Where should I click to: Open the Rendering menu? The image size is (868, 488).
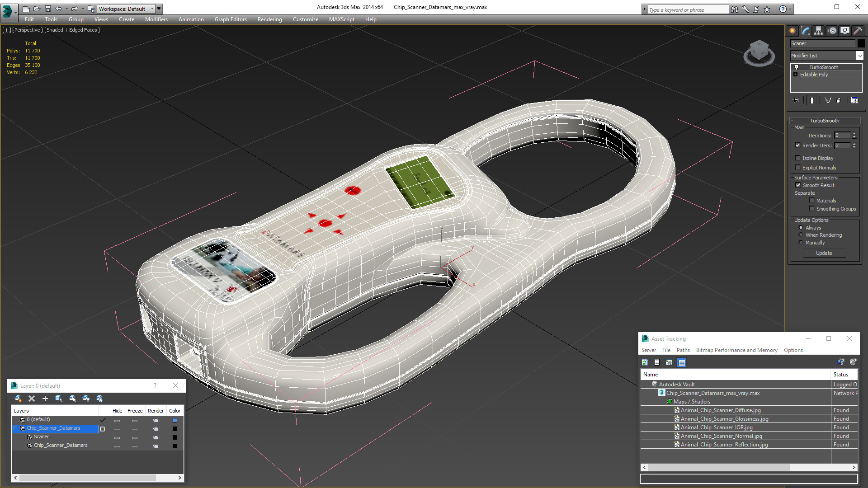[x=269, y=19]
